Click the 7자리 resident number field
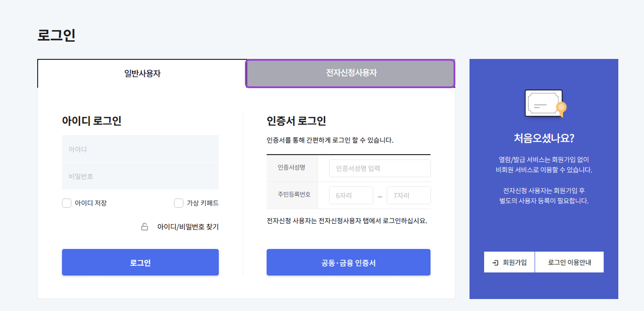The image size is (644, 311). [x=408, y=195]
